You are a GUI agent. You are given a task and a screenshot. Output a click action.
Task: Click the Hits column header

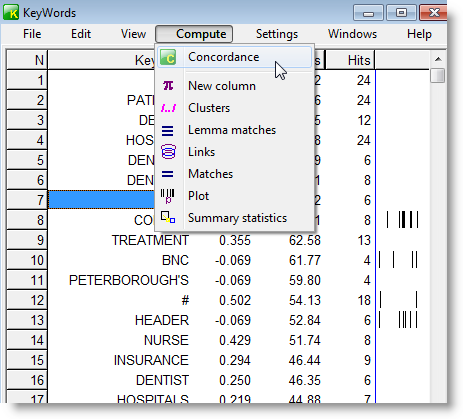350,60
